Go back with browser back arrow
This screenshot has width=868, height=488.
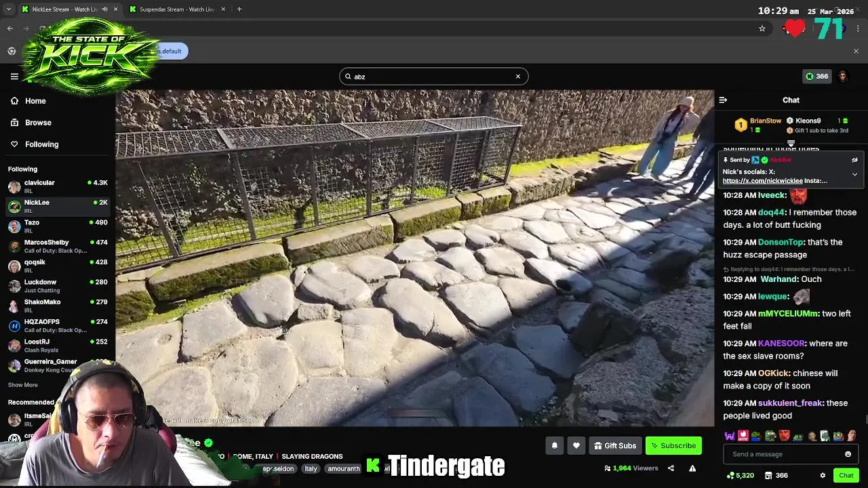10,28
